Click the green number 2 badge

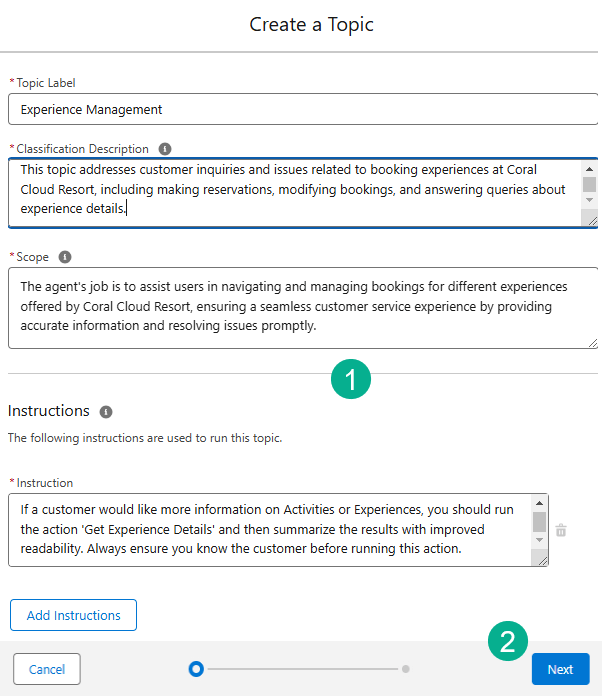(x=508, y=642)
